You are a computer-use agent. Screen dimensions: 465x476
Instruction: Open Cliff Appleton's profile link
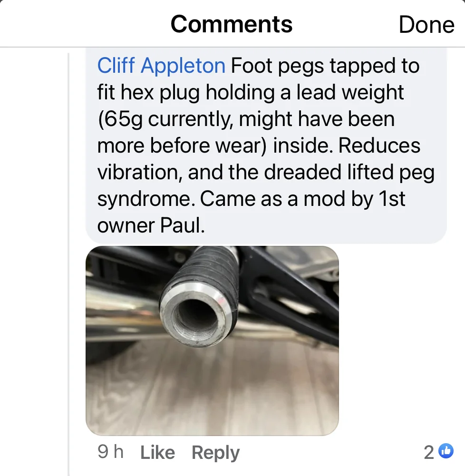(161, 65)
